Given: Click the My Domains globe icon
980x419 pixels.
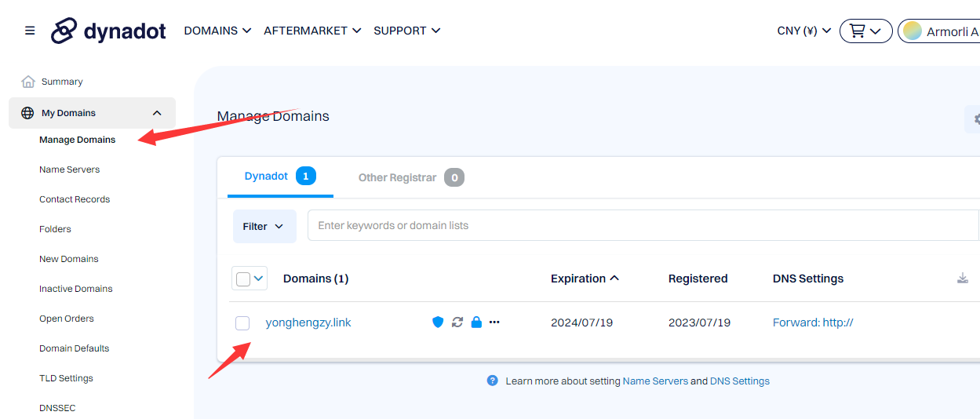Looking at the screenshot, I should click(x=27, y=113).
